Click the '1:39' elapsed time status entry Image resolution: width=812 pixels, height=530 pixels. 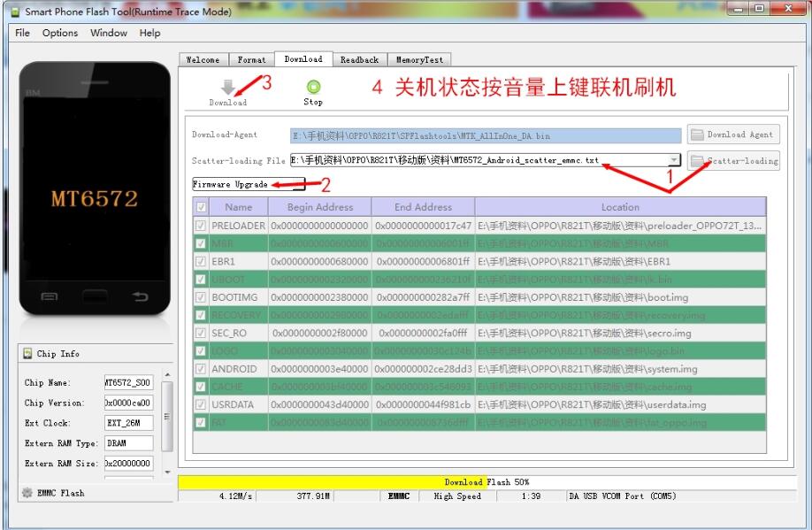click(x=531, y=496)
